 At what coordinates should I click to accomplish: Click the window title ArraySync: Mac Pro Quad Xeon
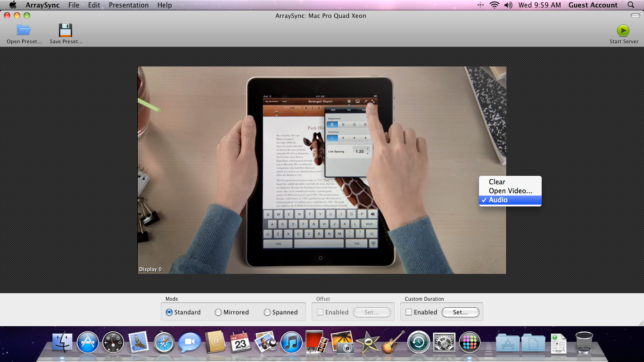(321, 16)
